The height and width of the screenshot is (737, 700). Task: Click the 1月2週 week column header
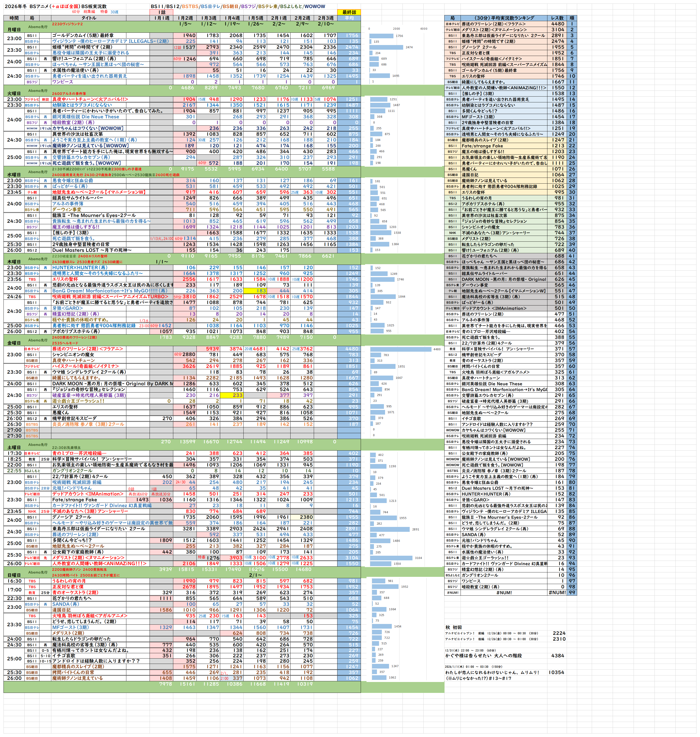click(185, 18)
